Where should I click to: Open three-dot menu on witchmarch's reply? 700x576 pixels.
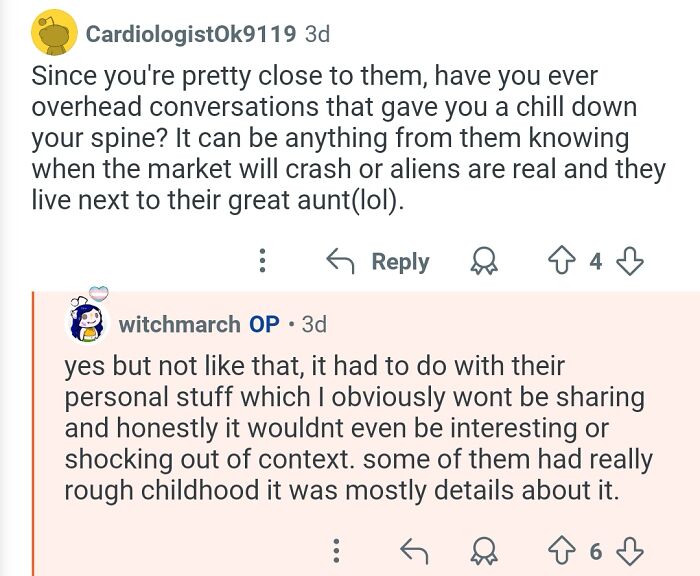[337, 551]
